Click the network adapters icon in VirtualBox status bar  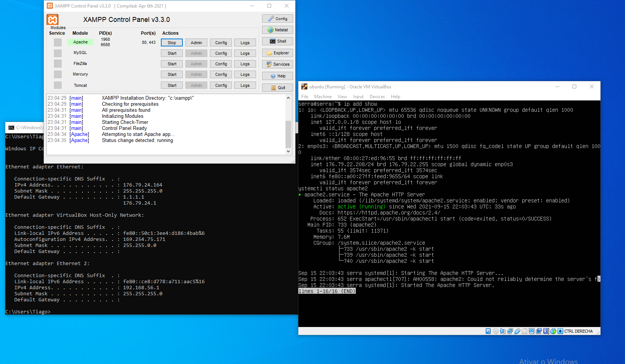(x=510, y=331)
